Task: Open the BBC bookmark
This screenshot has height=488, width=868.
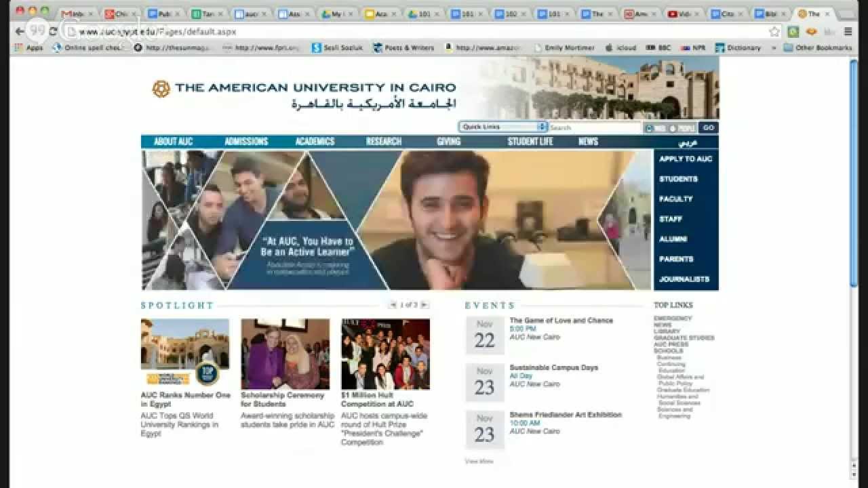Action: click(658, 47)
